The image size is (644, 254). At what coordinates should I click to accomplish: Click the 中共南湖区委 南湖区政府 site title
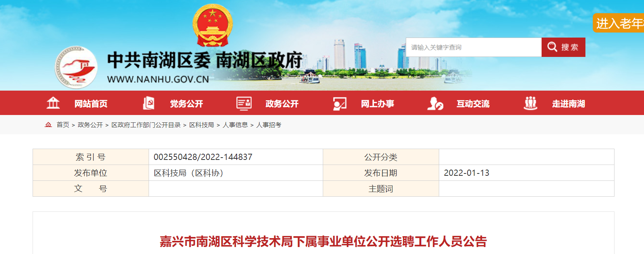coord(204,60)
